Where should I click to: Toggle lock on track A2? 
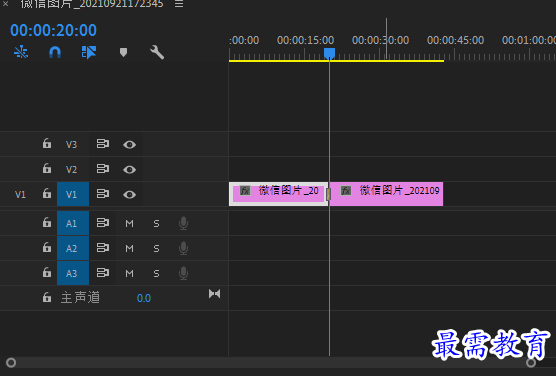[x=47, y=248]
